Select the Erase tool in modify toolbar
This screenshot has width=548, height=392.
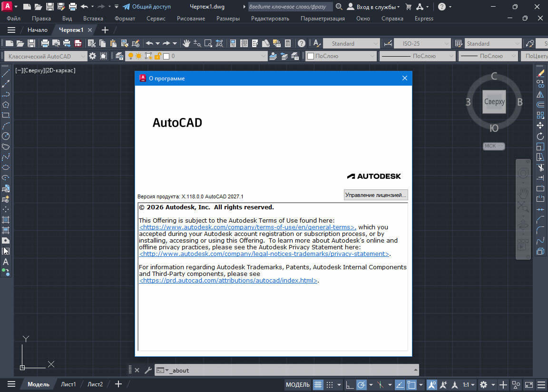pyautogui.click(x=540, y=73)
